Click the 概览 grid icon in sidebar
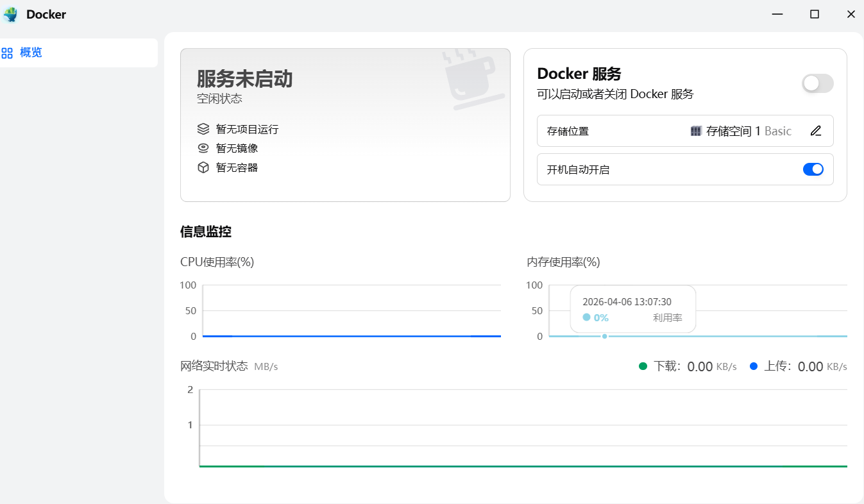The height and width of the screenshot is (504, 864). click(7, 53)
